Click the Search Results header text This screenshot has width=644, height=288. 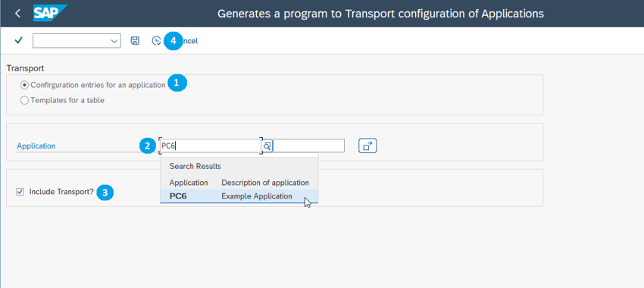pos(195,167)
